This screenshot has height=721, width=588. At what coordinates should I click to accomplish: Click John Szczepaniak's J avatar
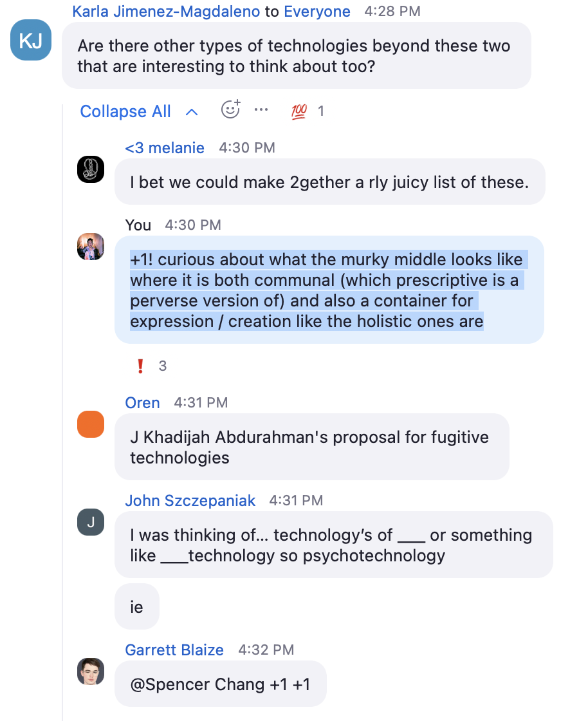[x=90, y=522]
